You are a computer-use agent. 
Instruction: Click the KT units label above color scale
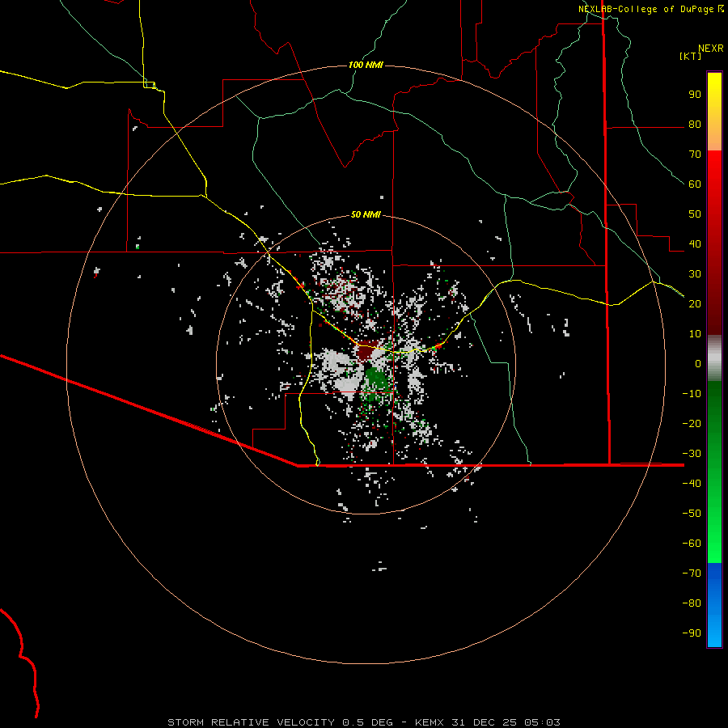pyautogui.click(x=691, y=56)
